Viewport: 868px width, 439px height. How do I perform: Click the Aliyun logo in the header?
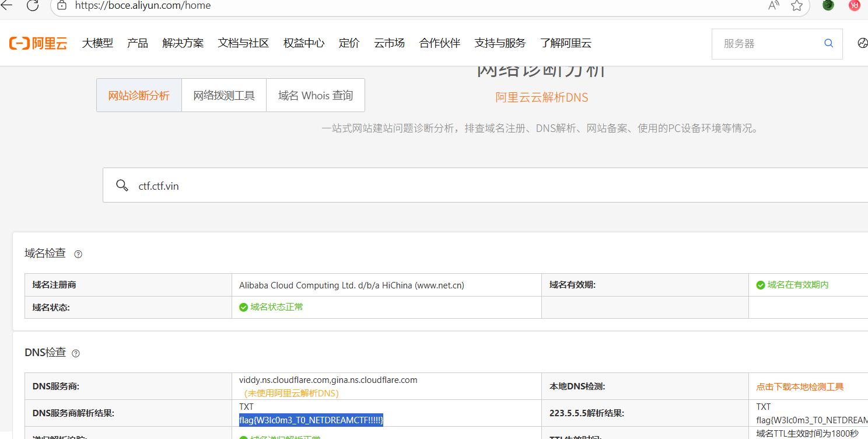38,43
